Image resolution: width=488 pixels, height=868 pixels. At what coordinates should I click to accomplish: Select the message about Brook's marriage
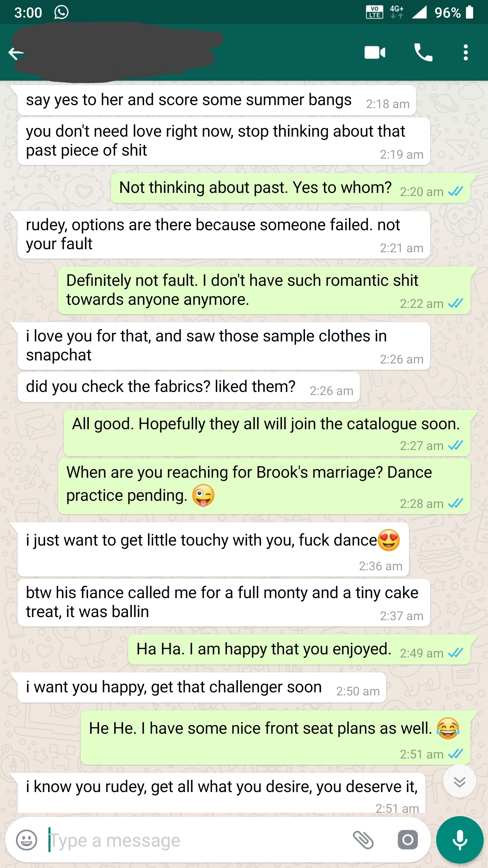[x=264, y=486]
